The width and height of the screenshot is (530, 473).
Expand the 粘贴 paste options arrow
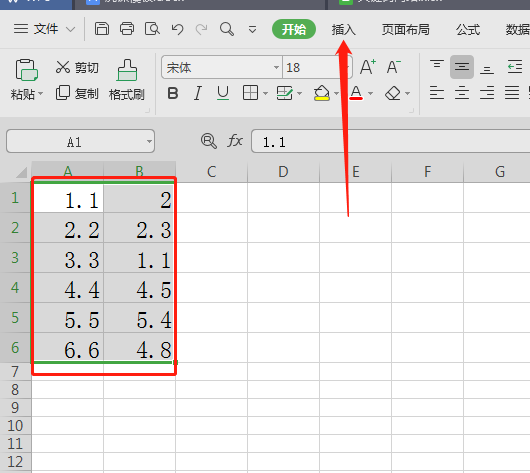click(41, 93)
